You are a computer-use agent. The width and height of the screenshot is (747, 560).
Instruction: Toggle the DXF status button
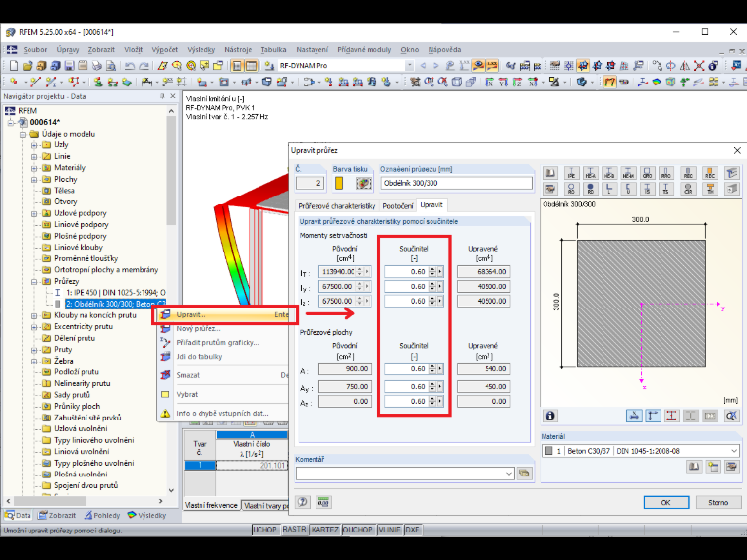click(412, 530)
